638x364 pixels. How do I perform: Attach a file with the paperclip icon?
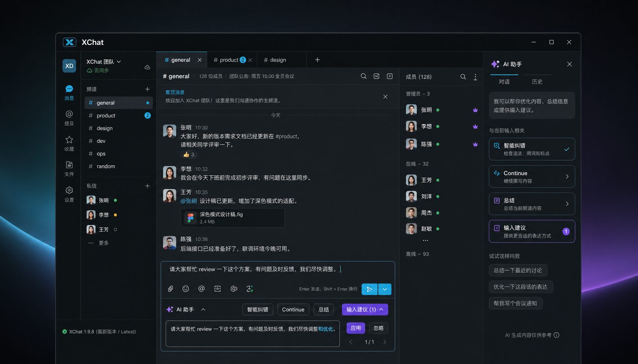pos(171,289)
